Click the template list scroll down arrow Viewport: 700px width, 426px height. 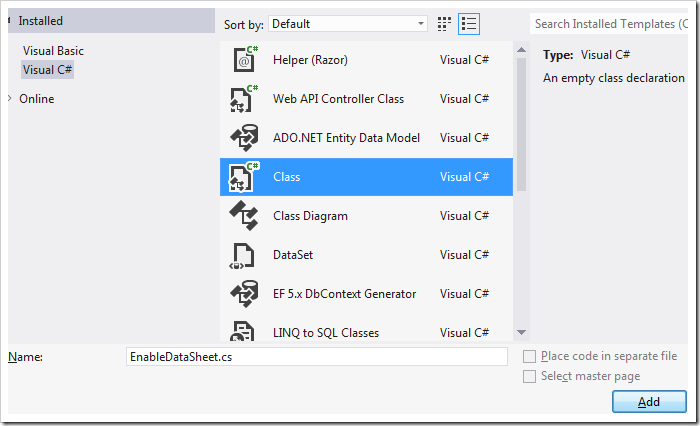tap(521, 333)
